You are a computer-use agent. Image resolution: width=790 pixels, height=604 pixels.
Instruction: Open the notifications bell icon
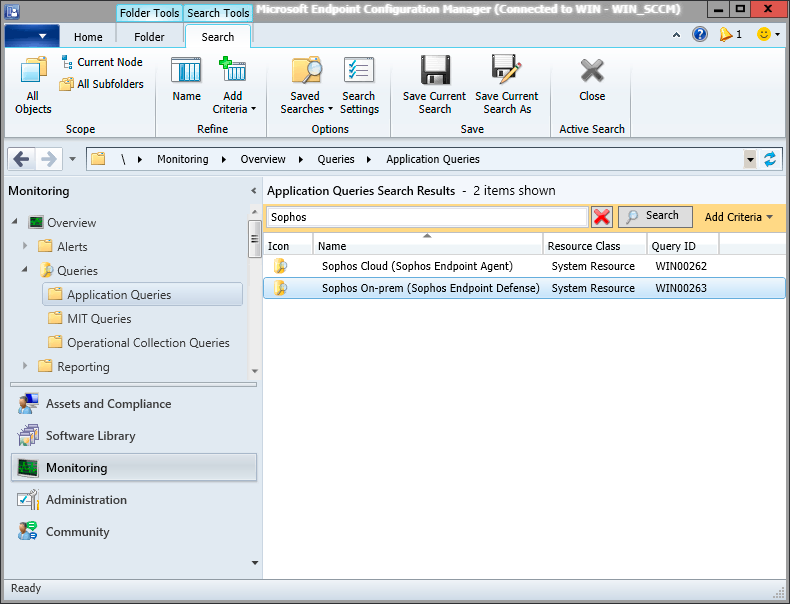pos(725,34)
